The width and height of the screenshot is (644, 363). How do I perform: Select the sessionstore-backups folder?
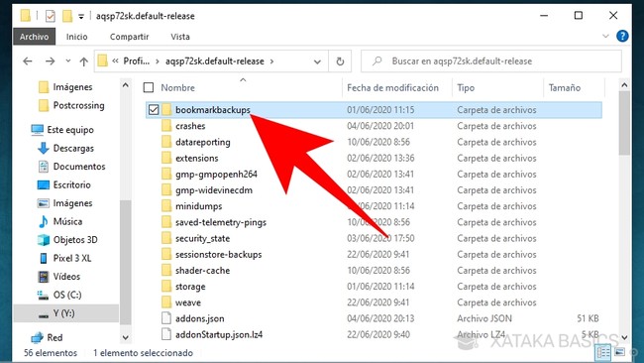pos(219,255)
